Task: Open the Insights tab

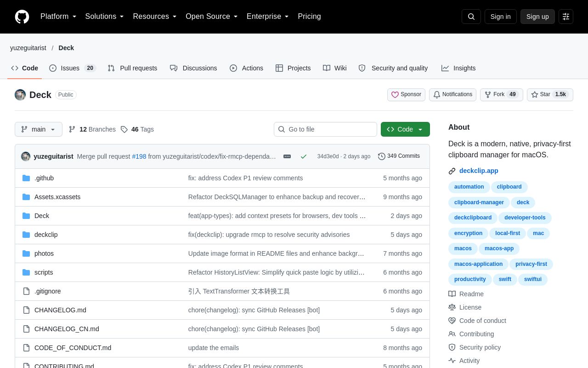Action: (458, 68)
